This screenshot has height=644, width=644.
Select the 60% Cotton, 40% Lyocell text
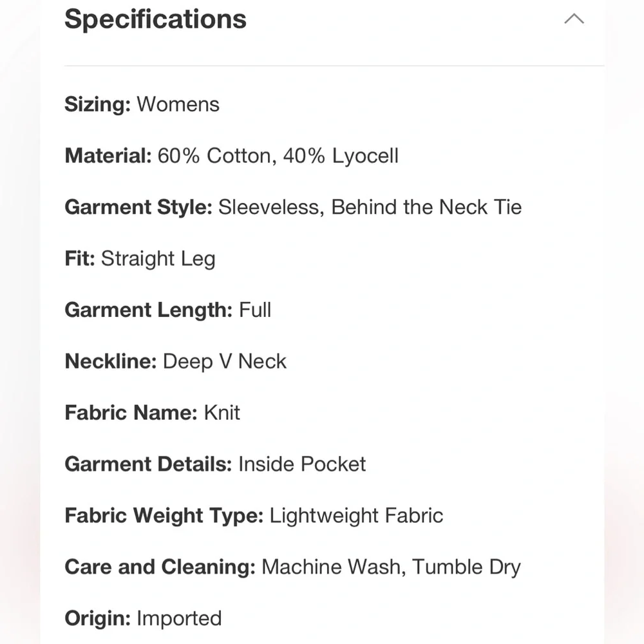(278, 156)
